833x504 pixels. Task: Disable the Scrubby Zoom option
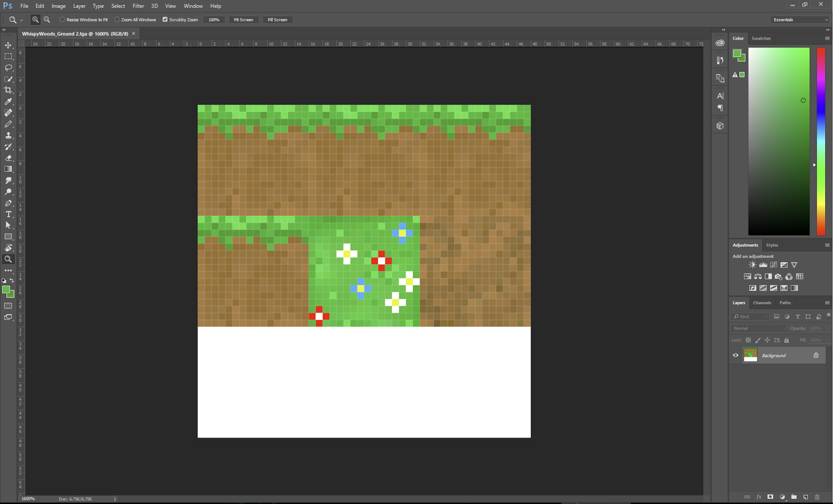165,19
